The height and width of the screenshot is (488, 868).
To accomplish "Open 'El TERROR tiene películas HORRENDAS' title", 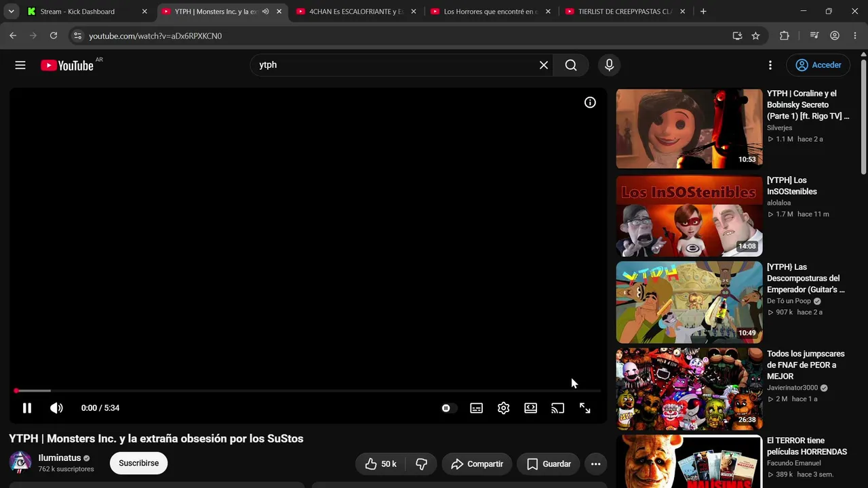I will pyautogui.click(x=807, y=446).
